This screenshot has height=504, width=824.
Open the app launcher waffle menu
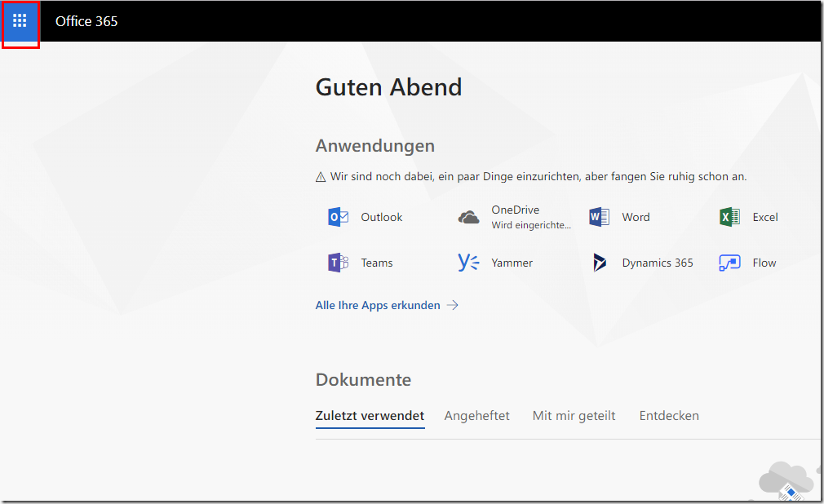pyautogui.click(x=20, y=21)
